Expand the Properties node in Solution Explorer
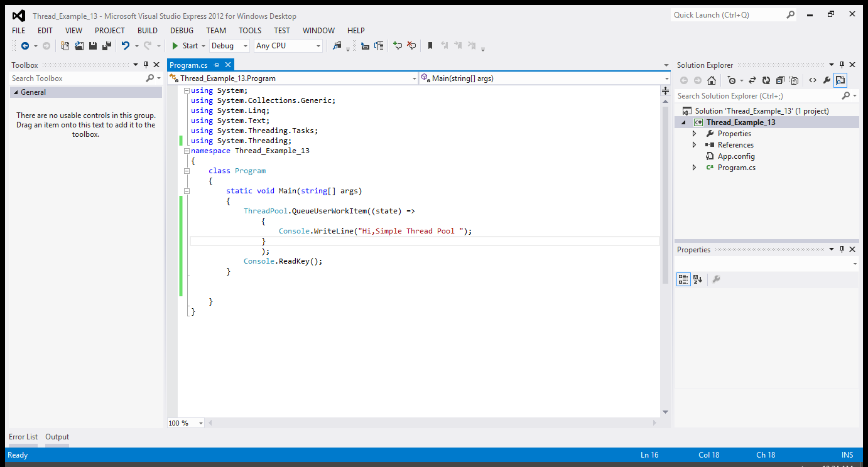Viewport: 868px width, 467px height. 694,134
